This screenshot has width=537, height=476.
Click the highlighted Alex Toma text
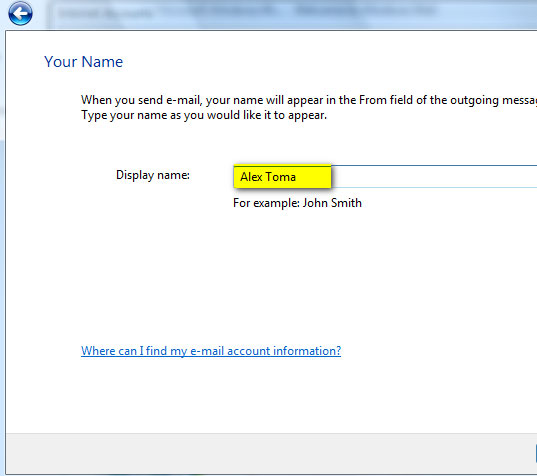coord(268,177)
